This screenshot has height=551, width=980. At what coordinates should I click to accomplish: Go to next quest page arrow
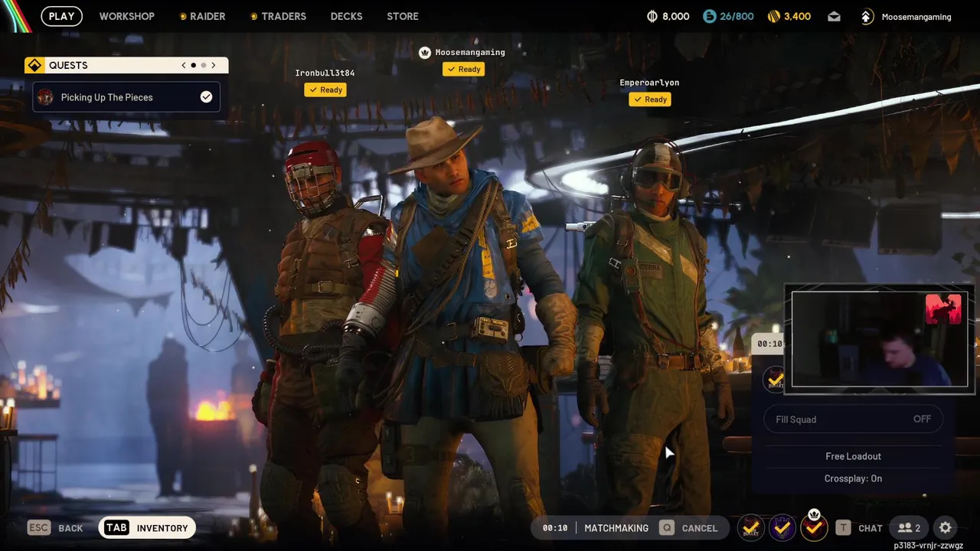tap(214, 65)
